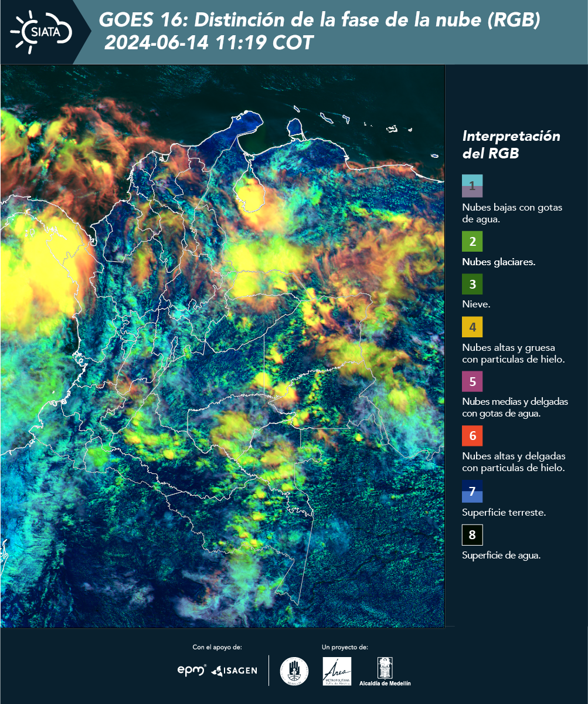Click 'Nubes medias y delgadas con gotas de agua.'
Viewport: 588px width, 704px height.
515,408
